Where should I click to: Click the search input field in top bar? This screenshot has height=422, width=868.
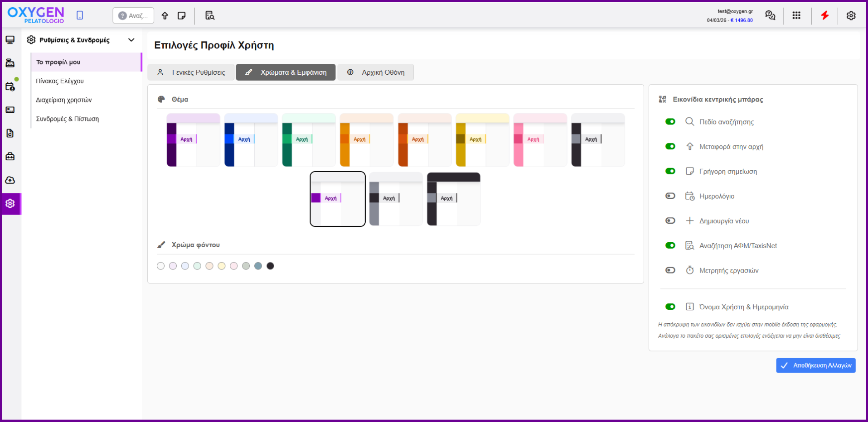coord(133,15)
